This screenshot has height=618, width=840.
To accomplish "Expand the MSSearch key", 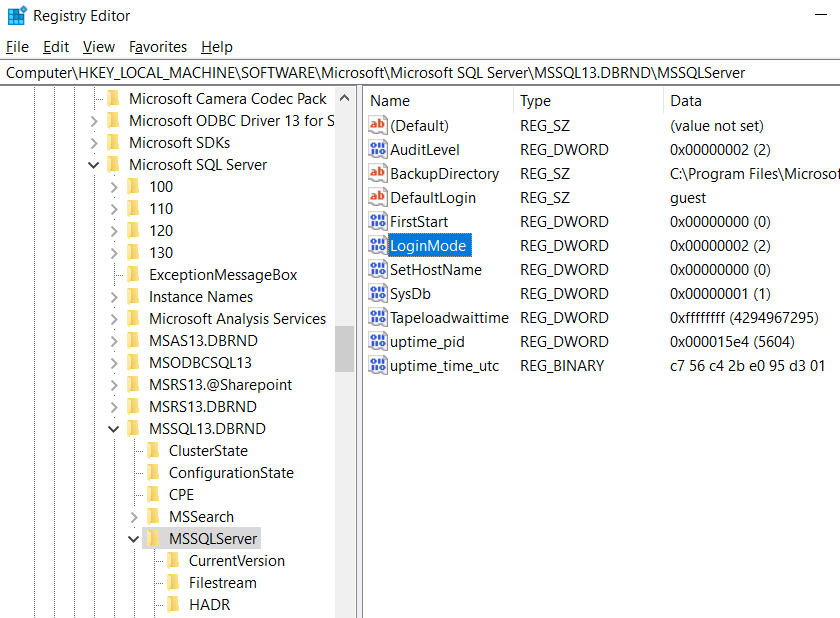I will coord(134,517).
